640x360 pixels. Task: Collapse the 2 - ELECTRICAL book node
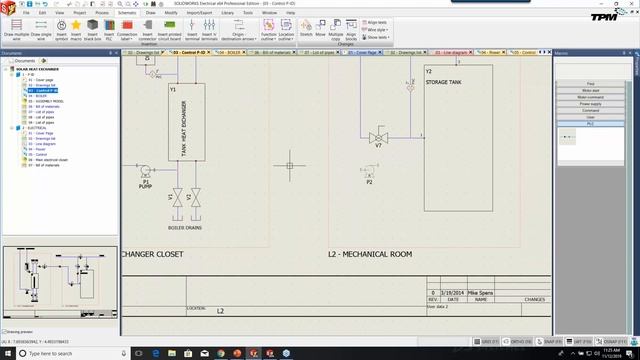(12, 128)
